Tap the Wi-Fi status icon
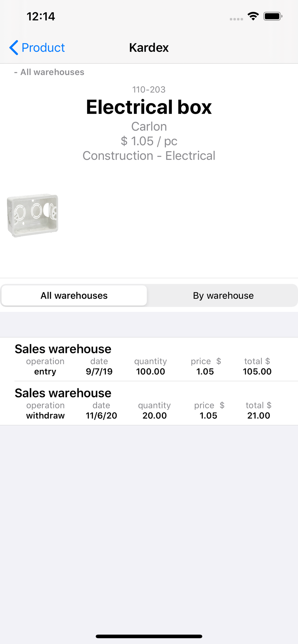 tap(253, 16)
